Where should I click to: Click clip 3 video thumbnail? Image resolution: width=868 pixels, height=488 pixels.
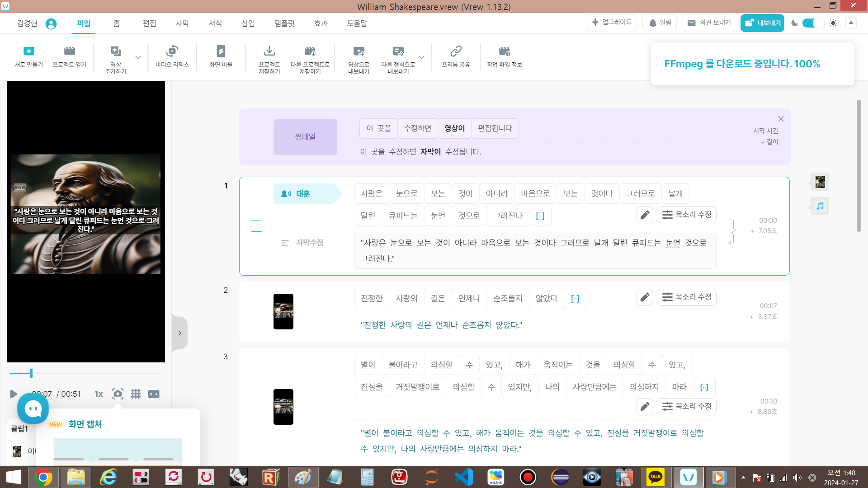click(x=283, y=407)
